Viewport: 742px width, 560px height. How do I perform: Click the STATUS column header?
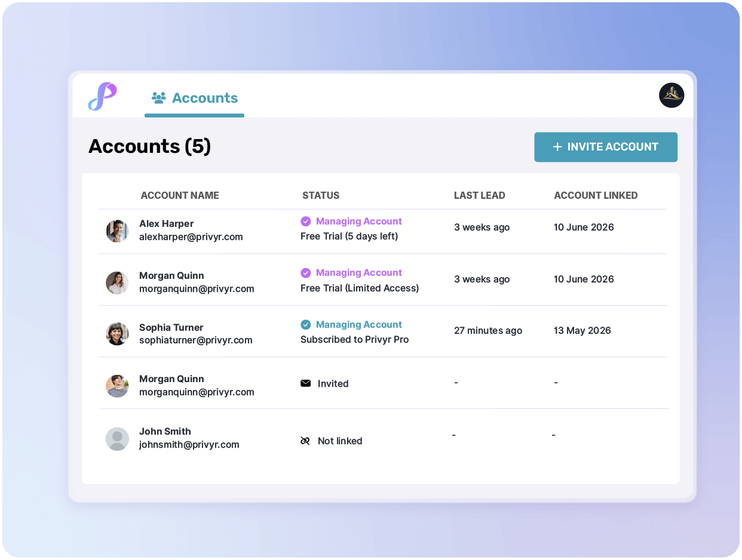click(321, 195)
